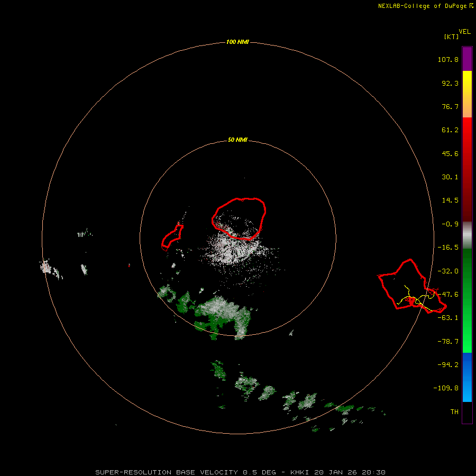Click the -32.0 scale value
This screenshot has width=476, height=476.
448,271
